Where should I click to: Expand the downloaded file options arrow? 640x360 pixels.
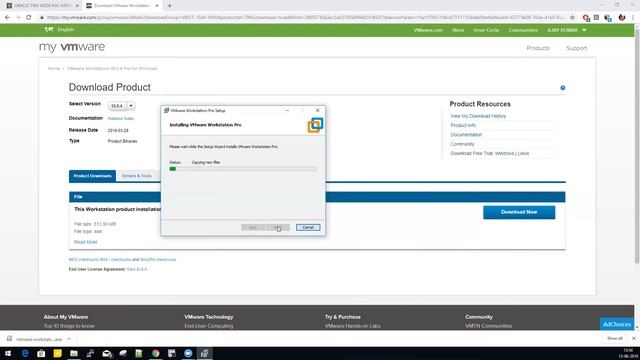(69, 339)
